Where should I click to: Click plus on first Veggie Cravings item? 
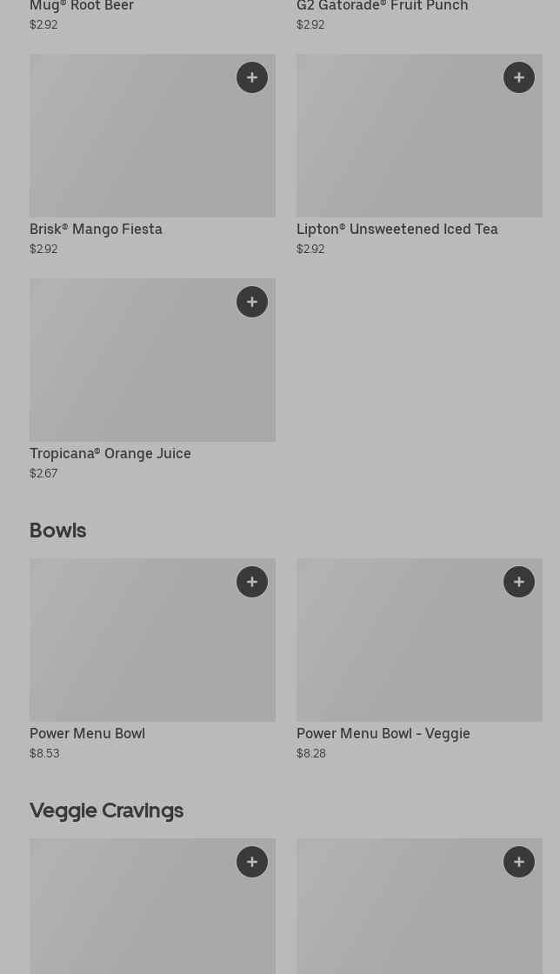[252, 862]
